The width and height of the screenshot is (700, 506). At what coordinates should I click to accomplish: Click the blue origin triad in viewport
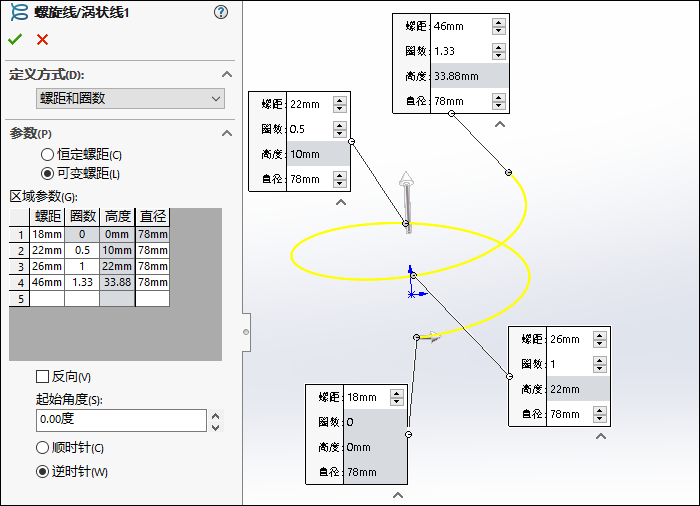point(413,284)
